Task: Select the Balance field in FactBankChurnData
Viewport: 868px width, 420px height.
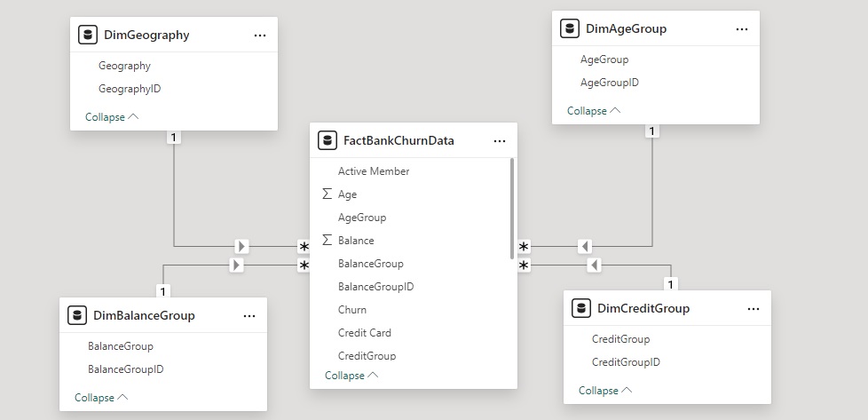Action: [x=356, y=241]
